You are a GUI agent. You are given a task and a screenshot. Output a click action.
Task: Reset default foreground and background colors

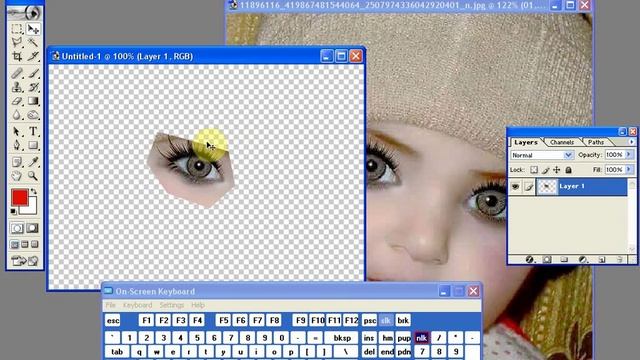pos(13,211)
